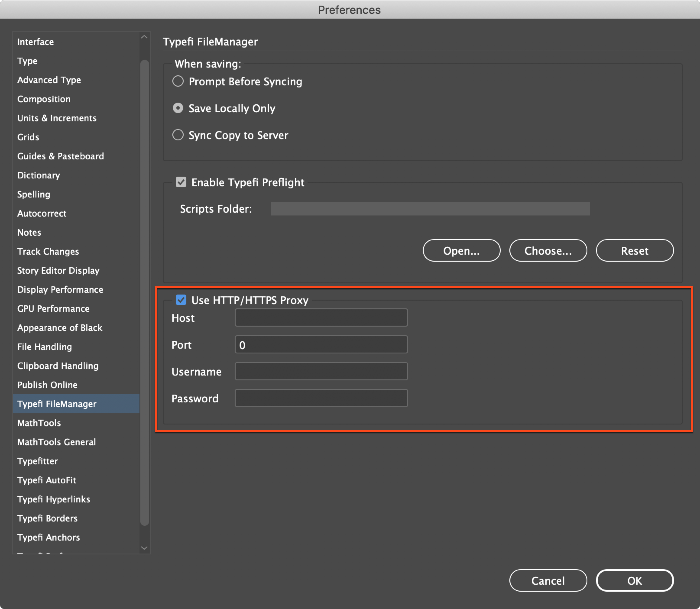Open GPU Performance preferences

[76, 308]
